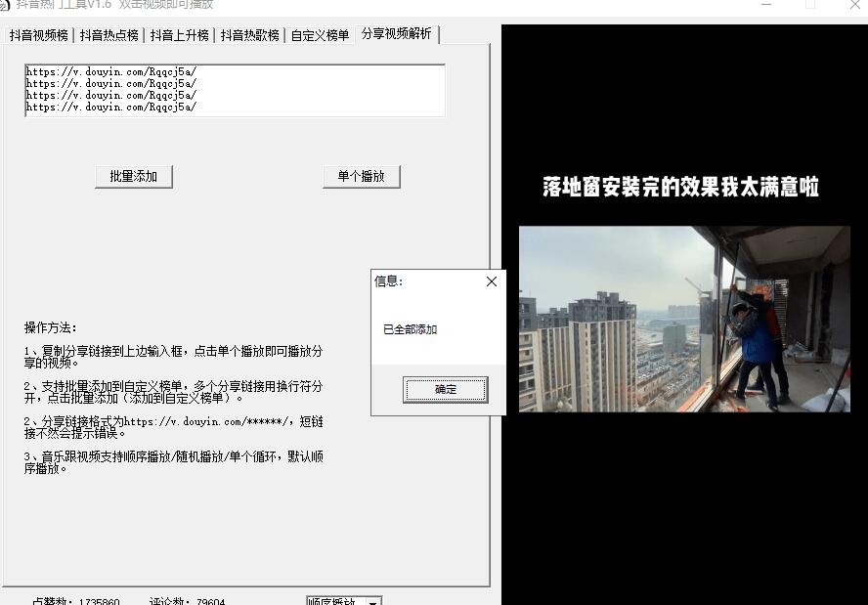Viewport: 868px width, 605px height.
Task: Click the instruction about 复制分享链接到上边输入框
Action: coord(173,357)
